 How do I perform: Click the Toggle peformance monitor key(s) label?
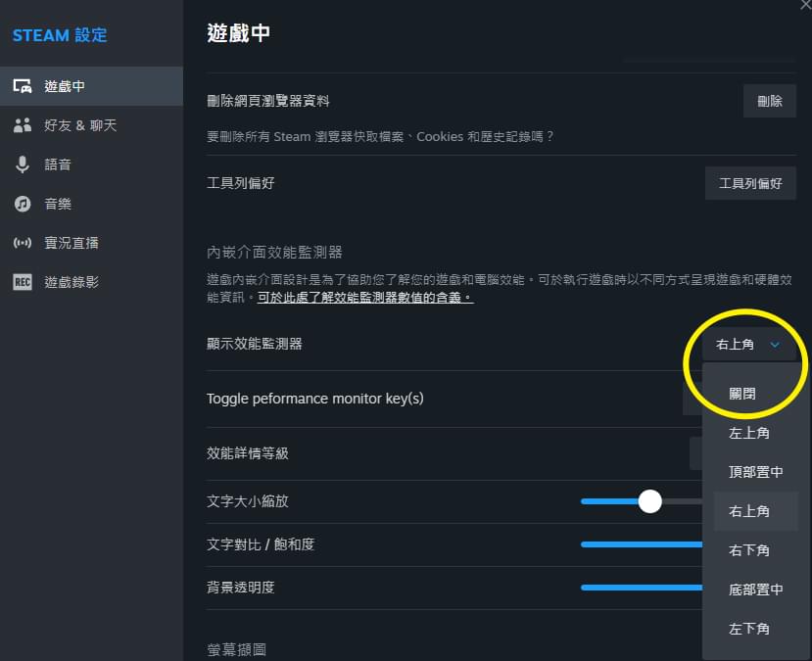[x=314, y=399]
